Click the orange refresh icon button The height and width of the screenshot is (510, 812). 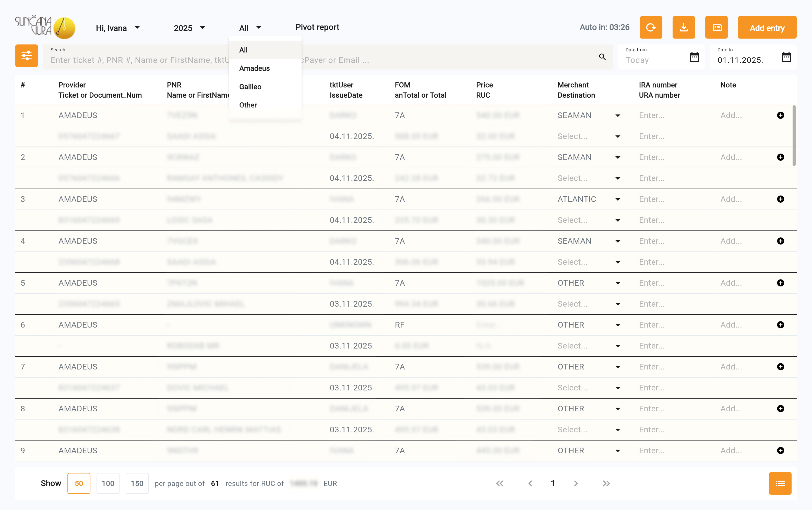coord(651,28)
